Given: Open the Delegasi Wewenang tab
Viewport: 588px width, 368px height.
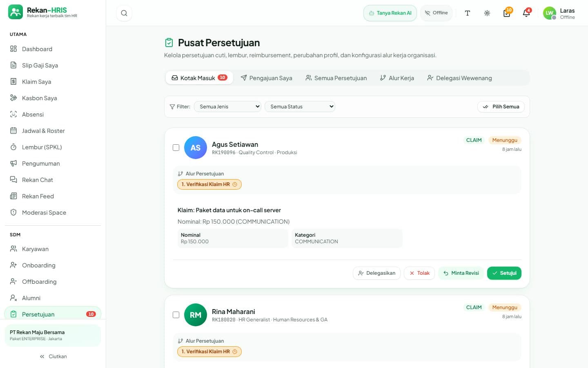Looking at the screenshot, I should point(459,78).
